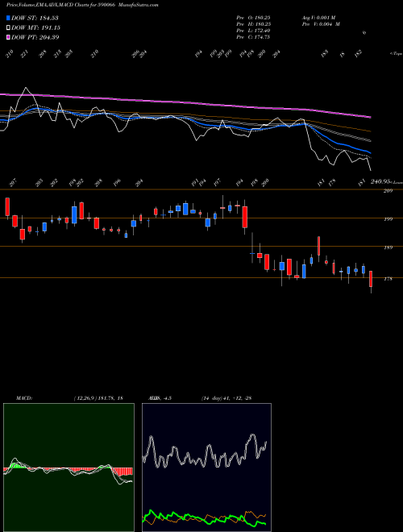Select the 'DOW MT: 191.15' legend label
Image resolution: width=403 pixels, height=532 pixels.
[35, 27]
